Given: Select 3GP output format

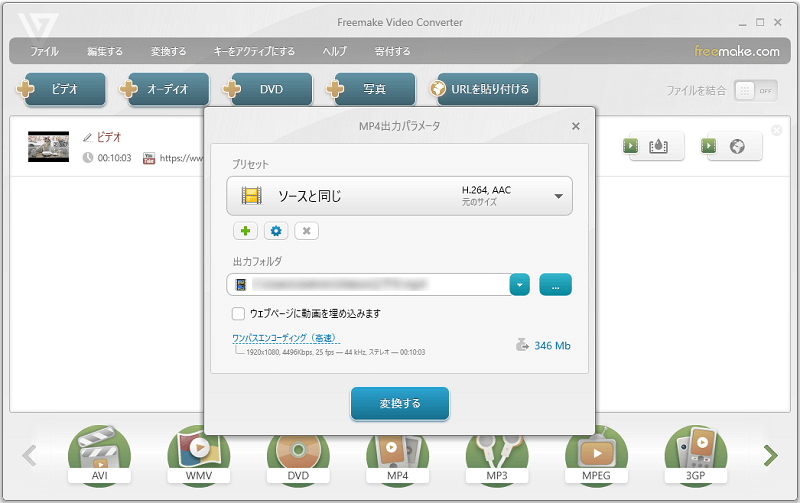Looking at the screenshot, I should click(x=695, y=454).
